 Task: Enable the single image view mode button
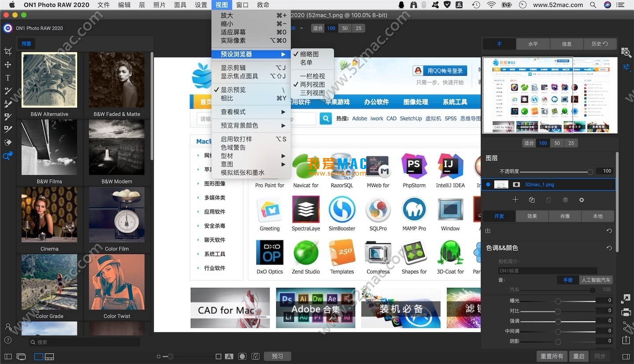coord(39,357)
